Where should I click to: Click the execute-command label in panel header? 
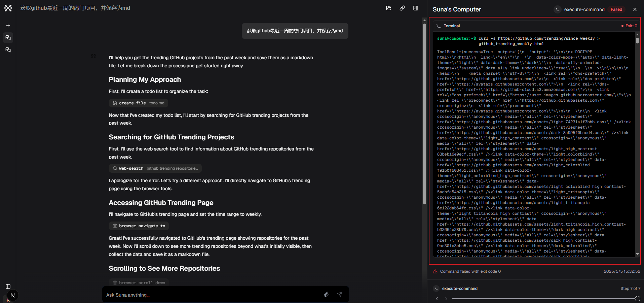click(x=584, y=9)
